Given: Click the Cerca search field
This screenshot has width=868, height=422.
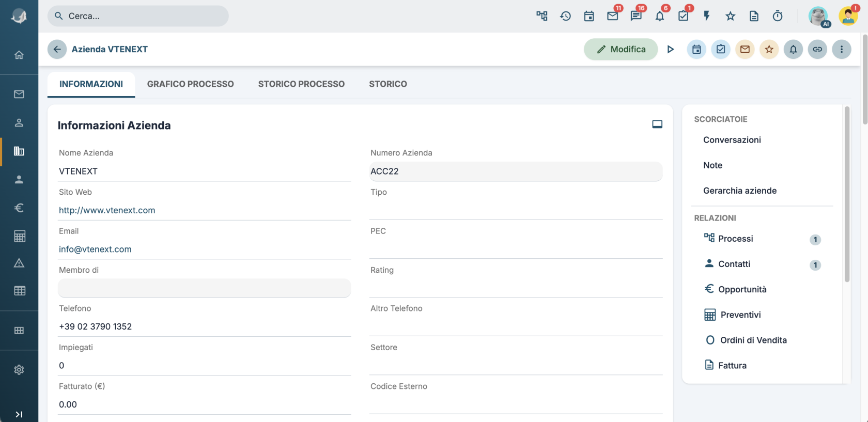Looking at the screenshot, I should pyautogui.click(x=138, y=16).
